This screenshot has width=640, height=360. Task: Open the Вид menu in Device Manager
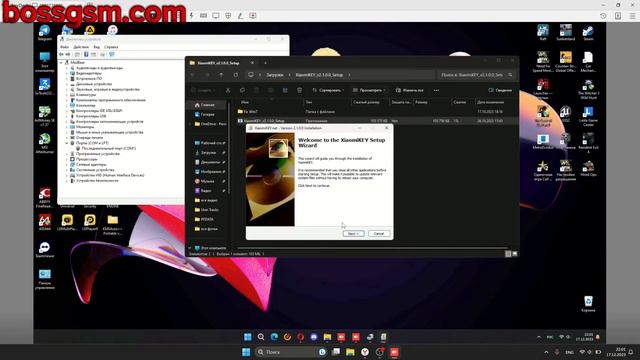point(97,47)
